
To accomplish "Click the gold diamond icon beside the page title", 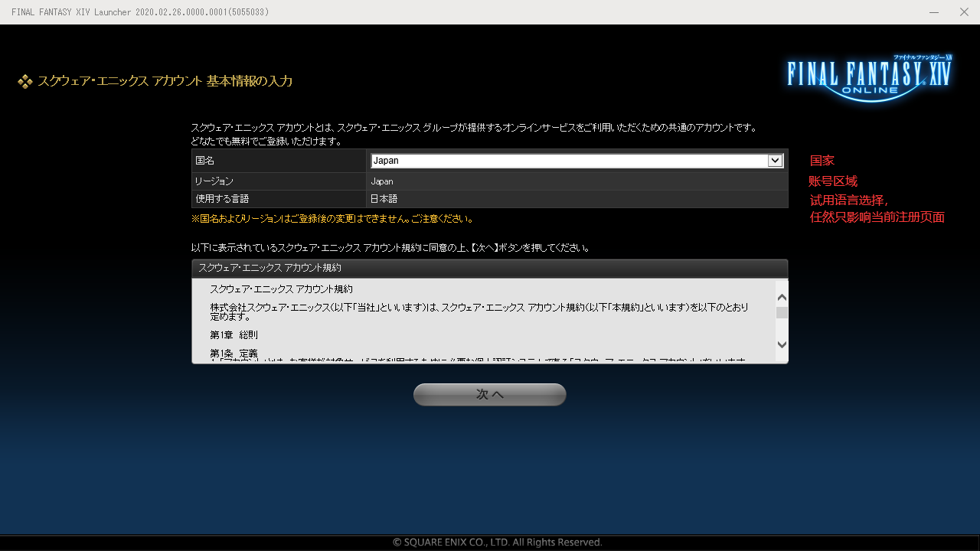I will click(25, 81).
